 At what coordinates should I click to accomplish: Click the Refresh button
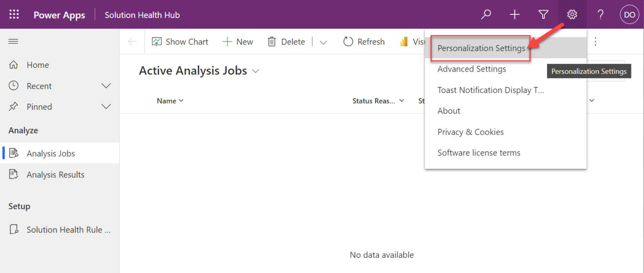[364, 42]
